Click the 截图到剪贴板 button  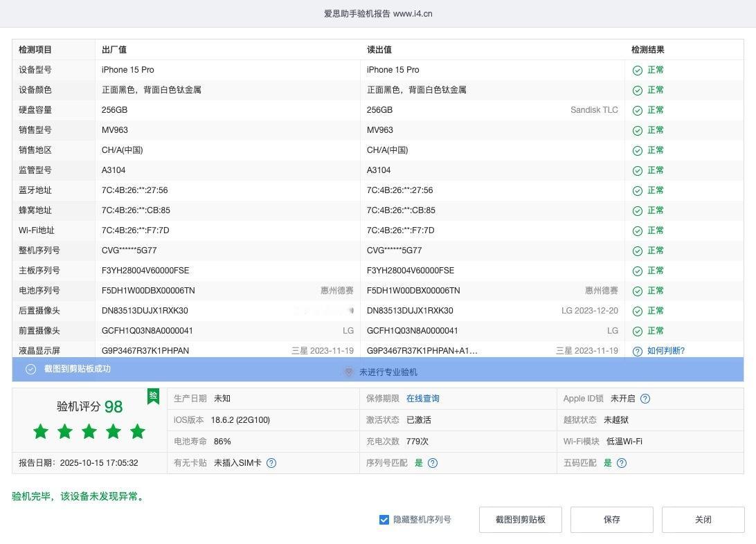[521, 519]
